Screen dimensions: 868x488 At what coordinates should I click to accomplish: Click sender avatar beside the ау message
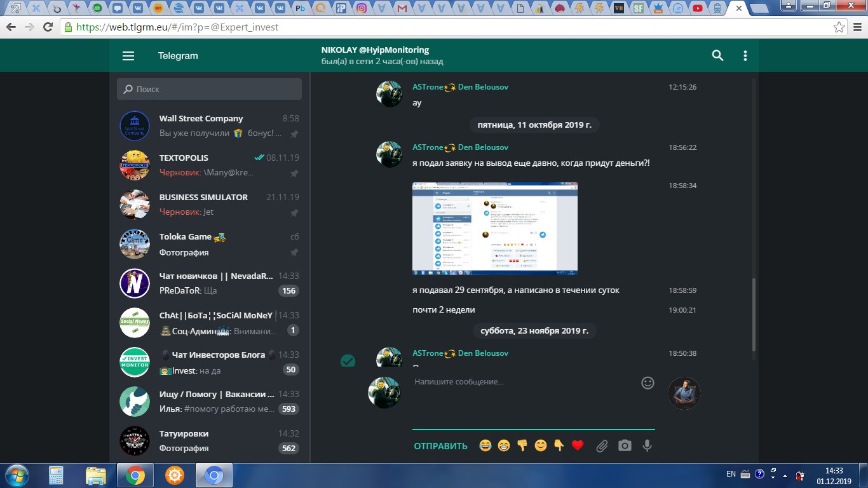(390, 93)
